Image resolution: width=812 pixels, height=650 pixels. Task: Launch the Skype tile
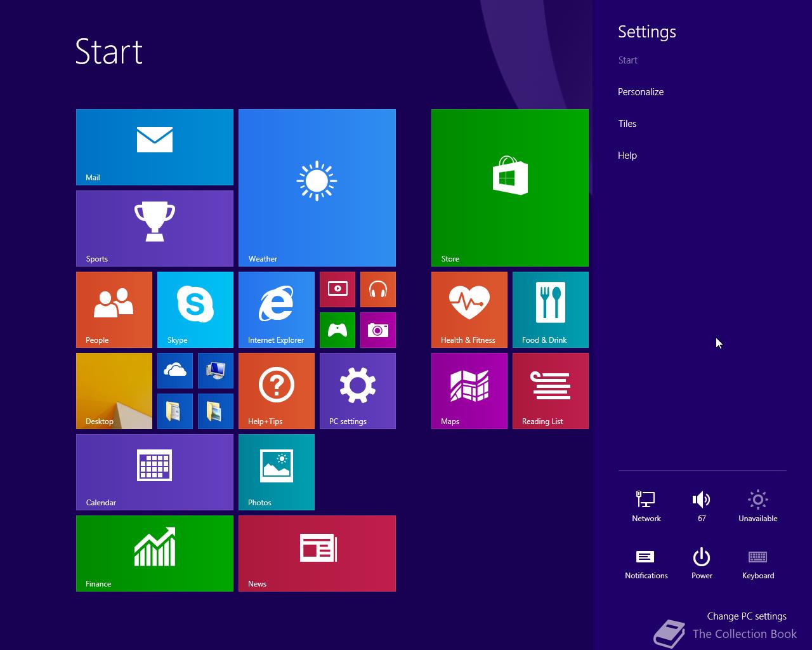point(195,310)
